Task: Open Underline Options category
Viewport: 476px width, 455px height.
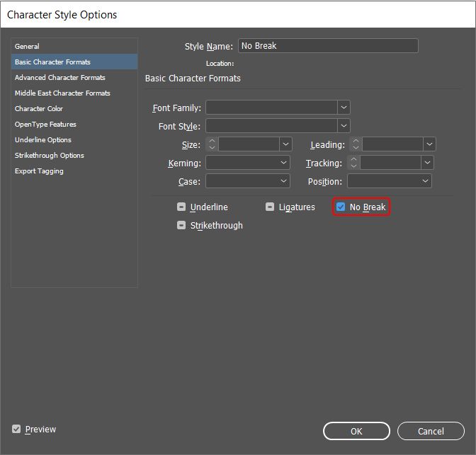Action: point(74,140)
